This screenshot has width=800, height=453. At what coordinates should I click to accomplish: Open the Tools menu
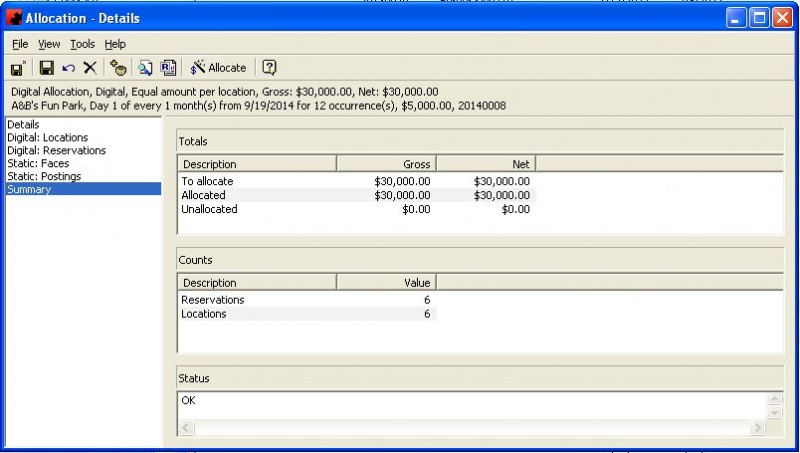[82, 44]
